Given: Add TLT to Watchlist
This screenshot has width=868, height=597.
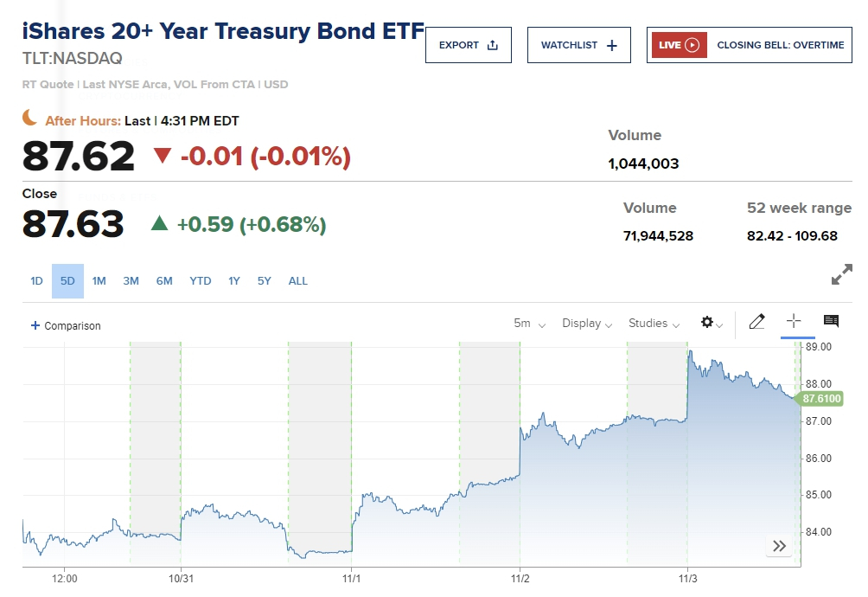Looking at the screenshot, I should 578,45.
